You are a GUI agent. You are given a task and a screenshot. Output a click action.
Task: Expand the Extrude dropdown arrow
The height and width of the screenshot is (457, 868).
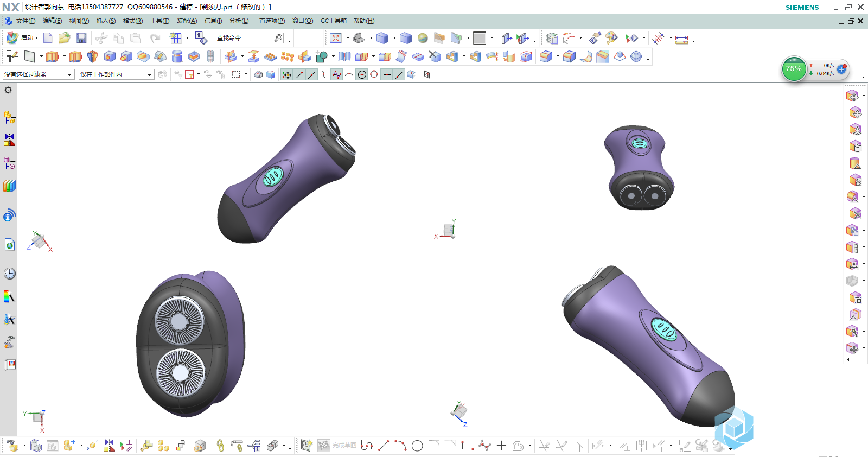pos(64,56)
